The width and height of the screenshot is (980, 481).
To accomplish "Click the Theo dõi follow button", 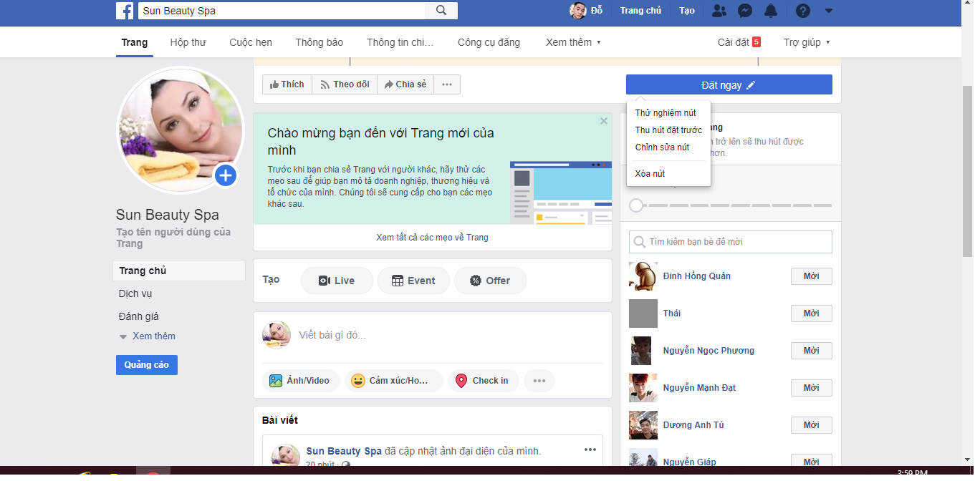I will tap(345, 84).
